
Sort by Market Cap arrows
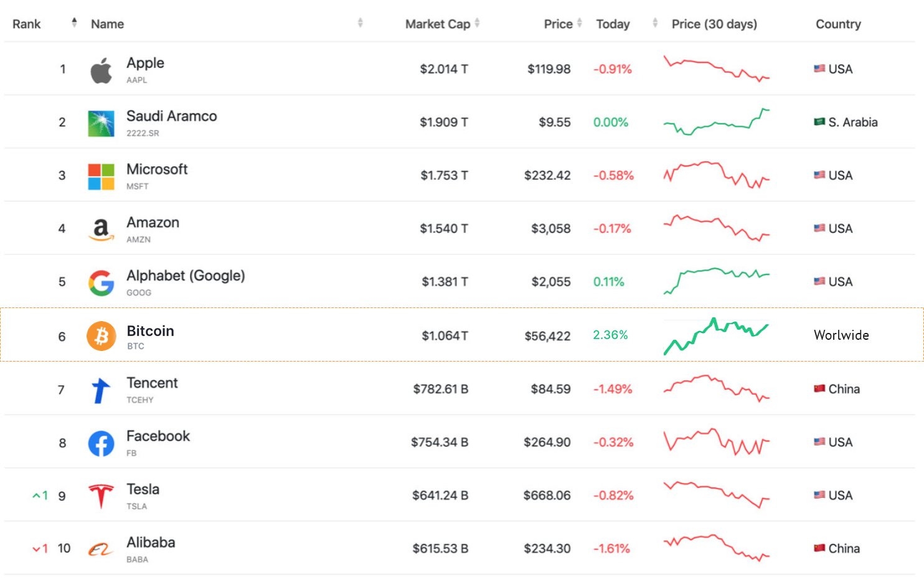(x=478, y=23)
